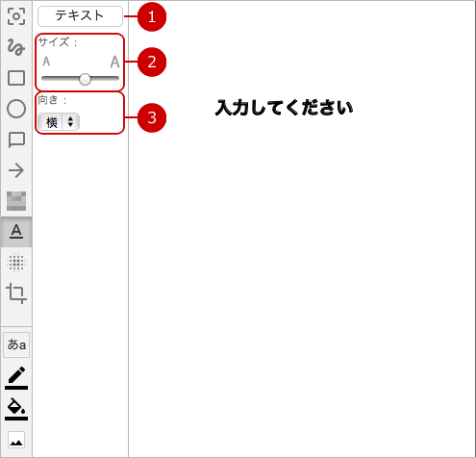Select the text tool with underlined A
This screenshot has height=458, width=476.
tap(16, 232)
